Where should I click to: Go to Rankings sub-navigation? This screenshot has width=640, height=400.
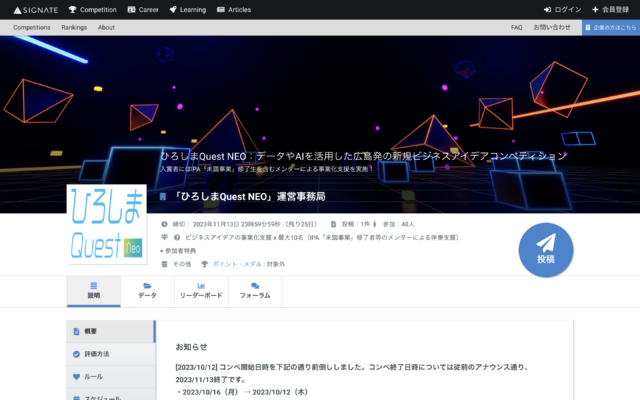[x=74, y=27]
